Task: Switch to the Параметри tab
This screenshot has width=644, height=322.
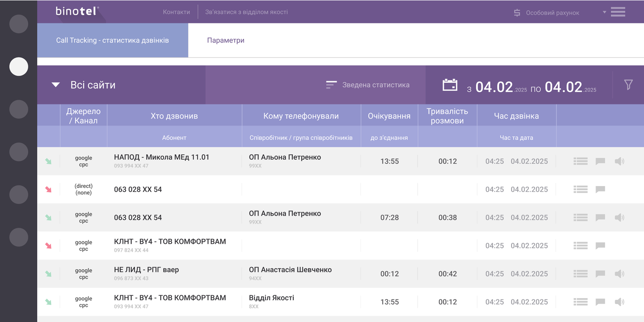Action: coord(225,40)
